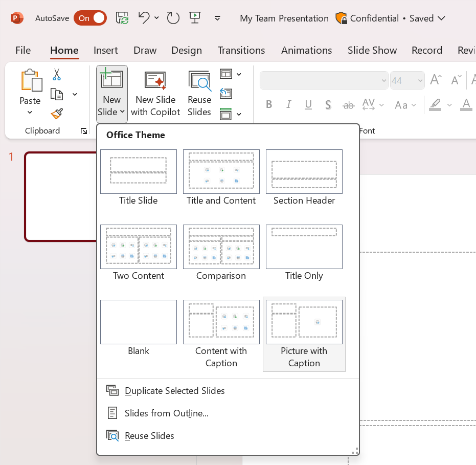Viewport: 476px width, 465px height.
Task: Toggle bold formatting
Action: pyautogui.click(x=269, y=104)
